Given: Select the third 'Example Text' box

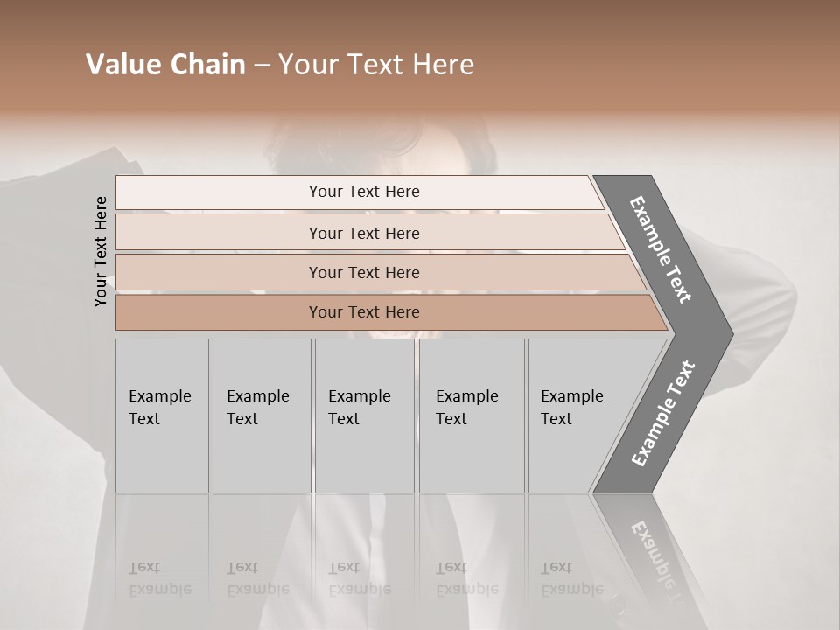Looking at the screenshot, I should [x=364, y=416].
